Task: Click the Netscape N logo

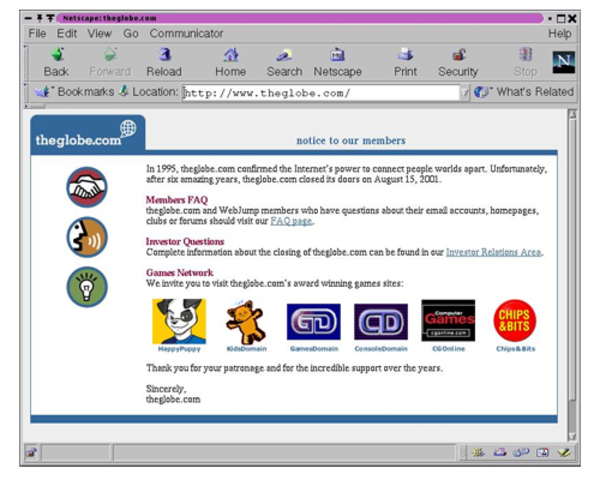Action: [x=563, y=62]
